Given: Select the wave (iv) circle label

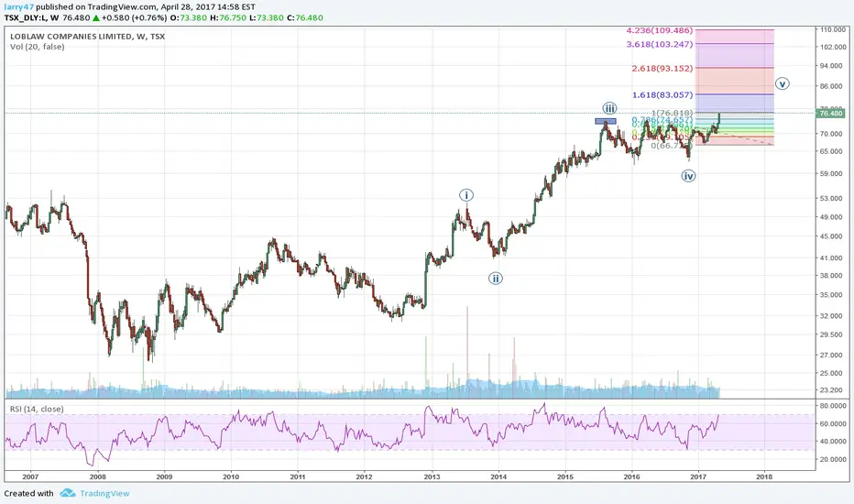Looking at the screenshot, I should 688,175.
